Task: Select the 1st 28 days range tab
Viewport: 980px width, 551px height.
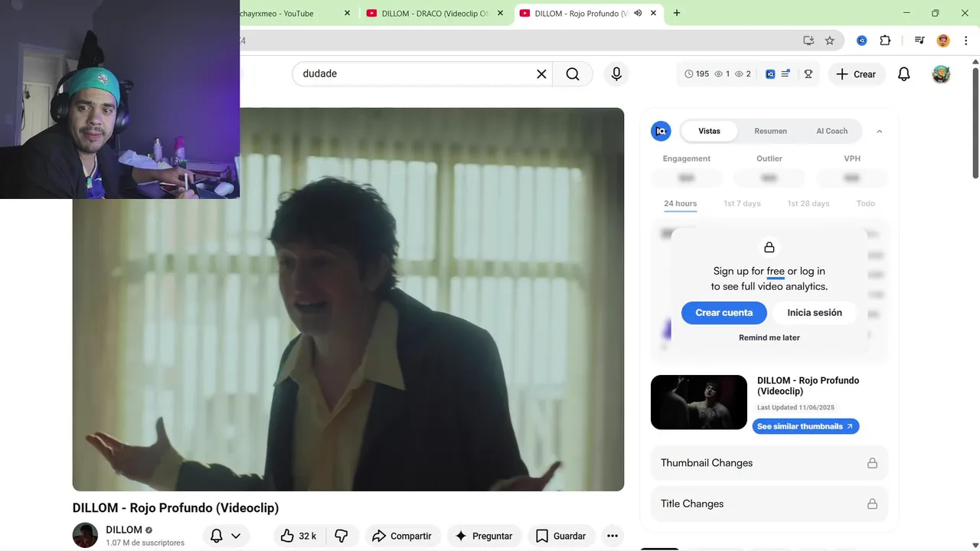Action: [808, 204]
